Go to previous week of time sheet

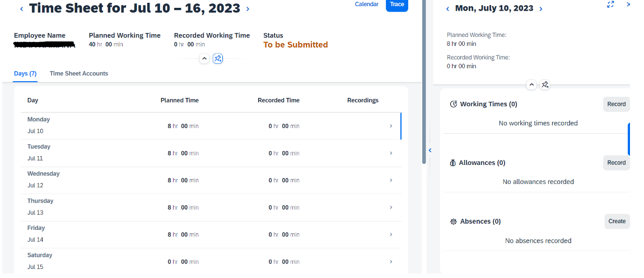coord(22,8)
